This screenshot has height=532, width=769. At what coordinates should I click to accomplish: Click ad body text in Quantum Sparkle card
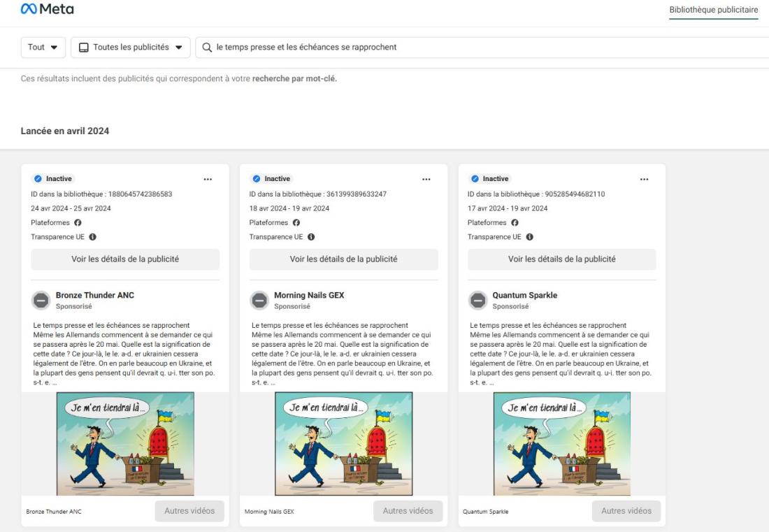tap(561, 354)
